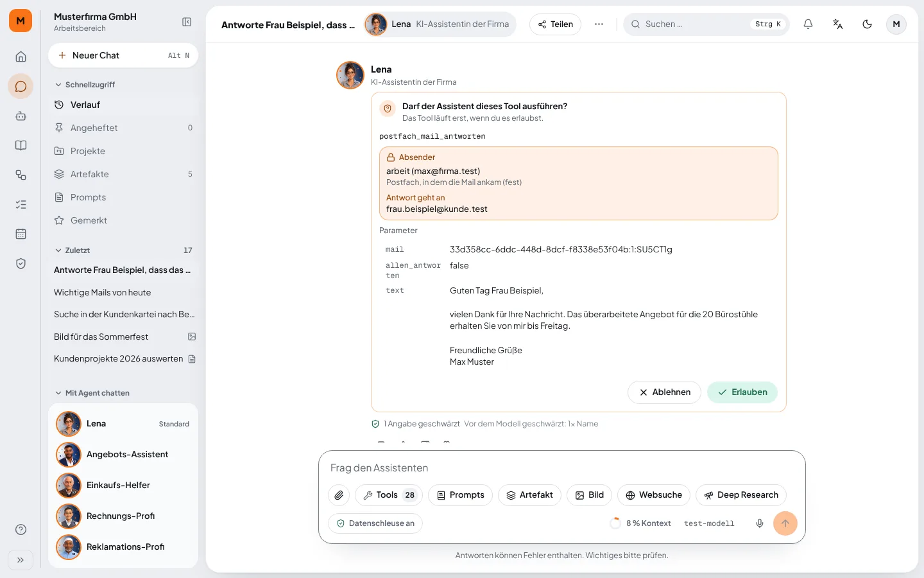
Task: Toggle the Websuche option
Action: point(653,495)
